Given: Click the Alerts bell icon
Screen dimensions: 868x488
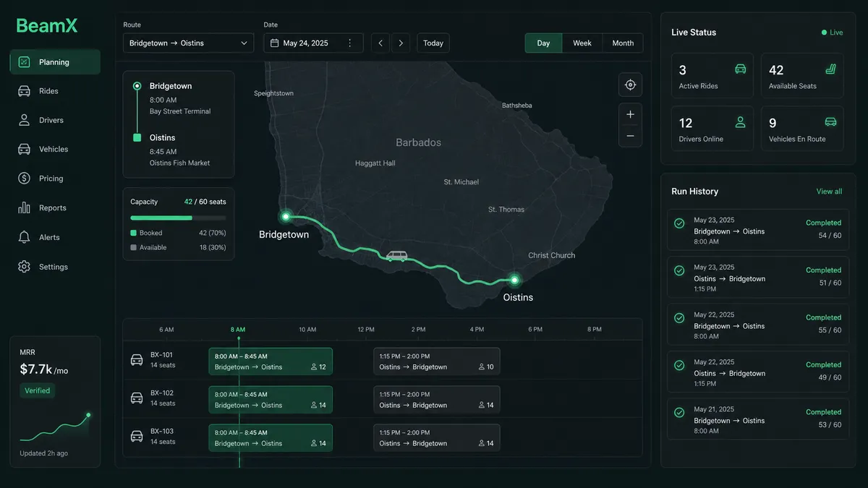Looking at the screenshot, I should 24,237.
